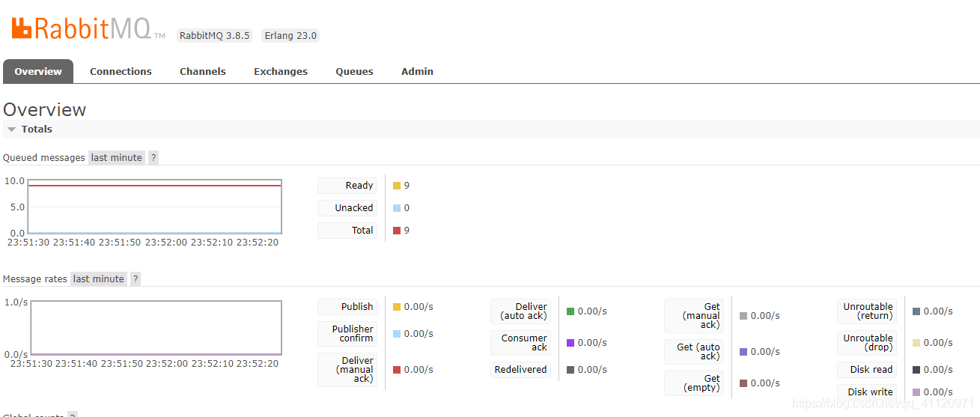Toggle the Consumer ack label
This screenshot has width=980, height=417.
(520, 342)
